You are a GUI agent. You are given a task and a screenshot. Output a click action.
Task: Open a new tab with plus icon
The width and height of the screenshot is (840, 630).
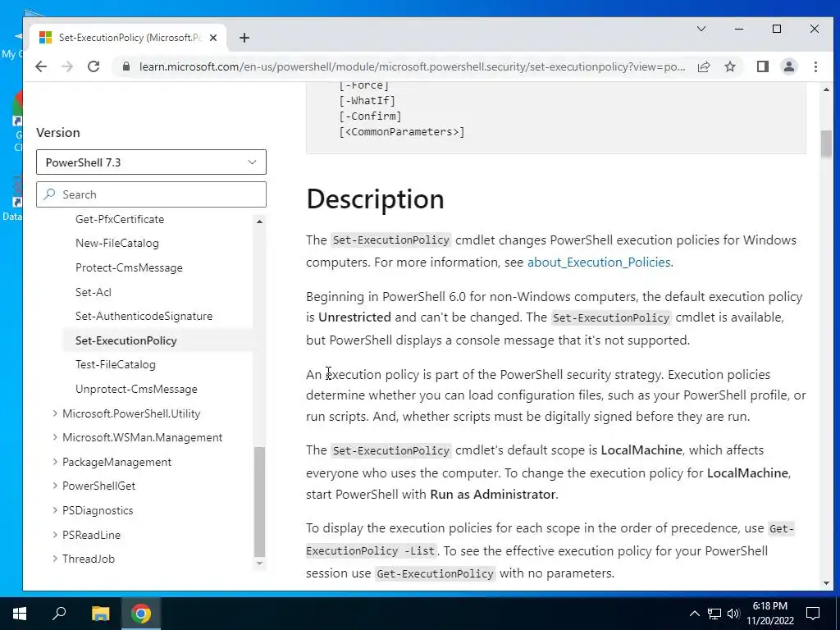point(244,38)
